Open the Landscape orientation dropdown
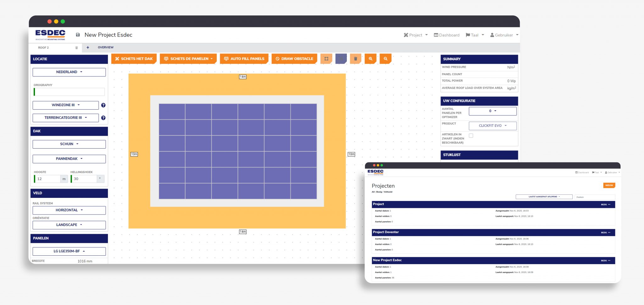 pyautogui.click(x=69, y=225)
